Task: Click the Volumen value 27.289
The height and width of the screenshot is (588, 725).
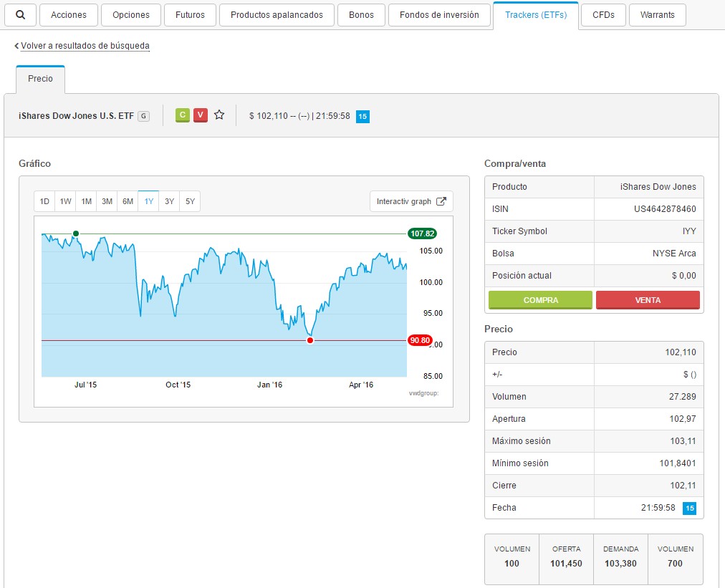Action: coord(683,397)
